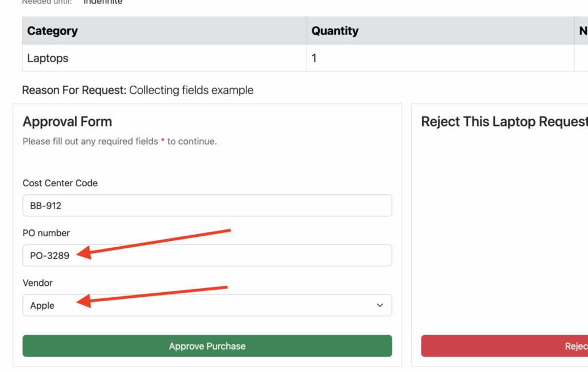Click the PO number label
Image resolution: width=588 pixels, height=372 pixels.
click(46, 233)
